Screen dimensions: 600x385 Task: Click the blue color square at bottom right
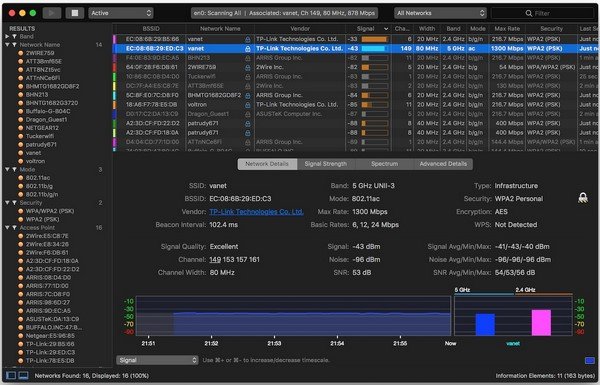click(x=590, y=361)
